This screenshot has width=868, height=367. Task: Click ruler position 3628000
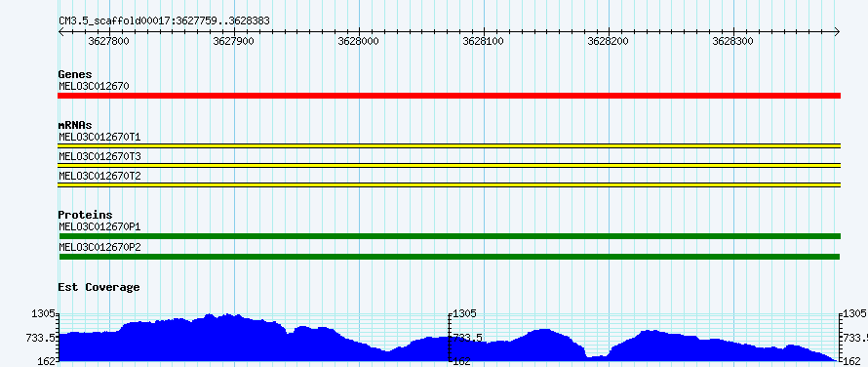[x=359, y=41]
